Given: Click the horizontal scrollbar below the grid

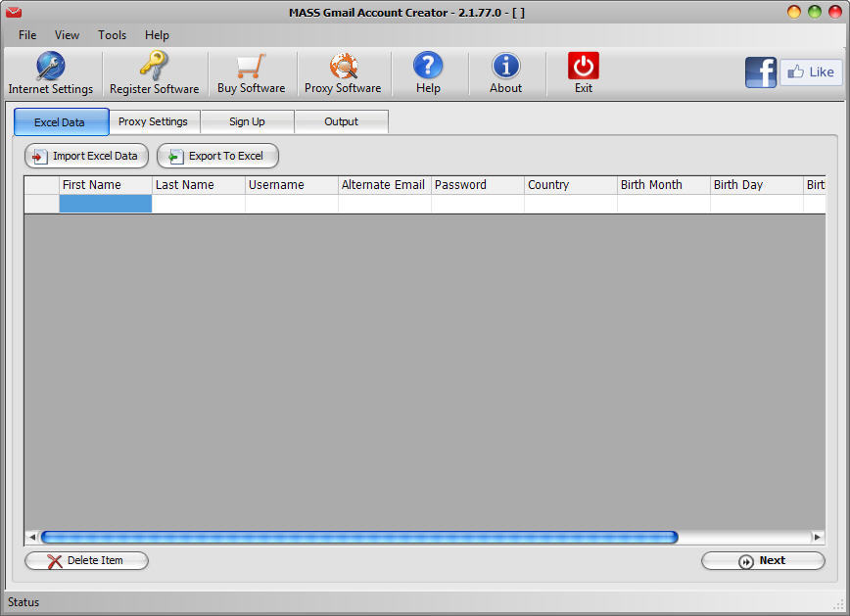Looking at the screenshot, I should [362, 537].
